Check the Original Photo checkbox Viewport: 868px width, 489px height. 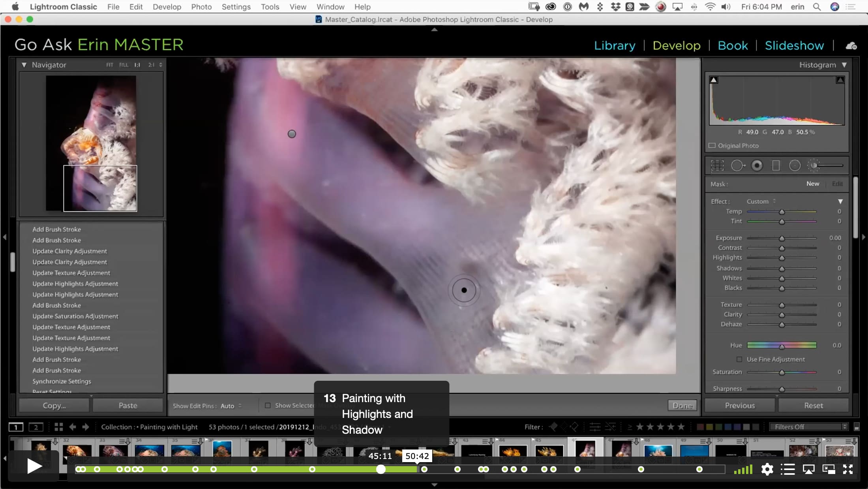[x=712, y=145]
